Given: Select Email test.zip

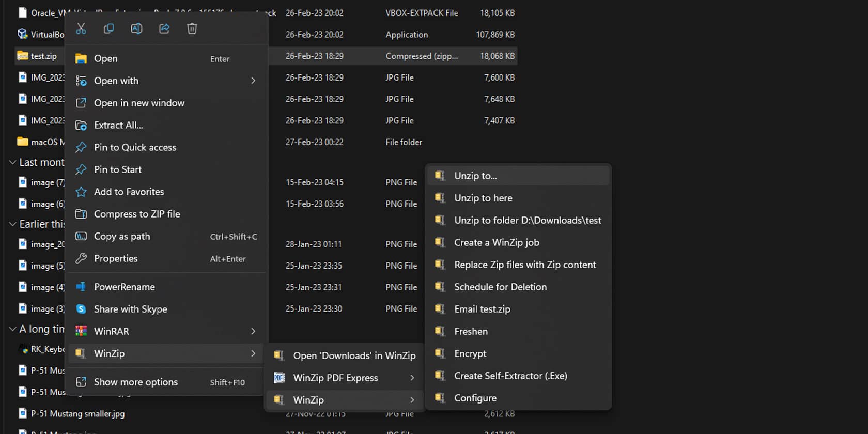Looking at the screenshot, I should point(518,309).
